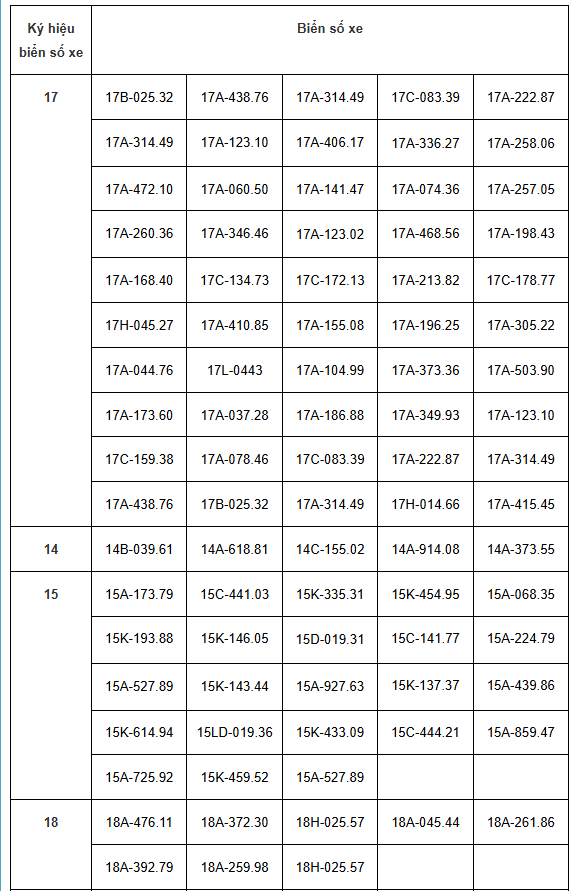This screenshot has width=576, height=891.
Task: Click plate number 18A-476.11
Action: (x=139, y=822)
